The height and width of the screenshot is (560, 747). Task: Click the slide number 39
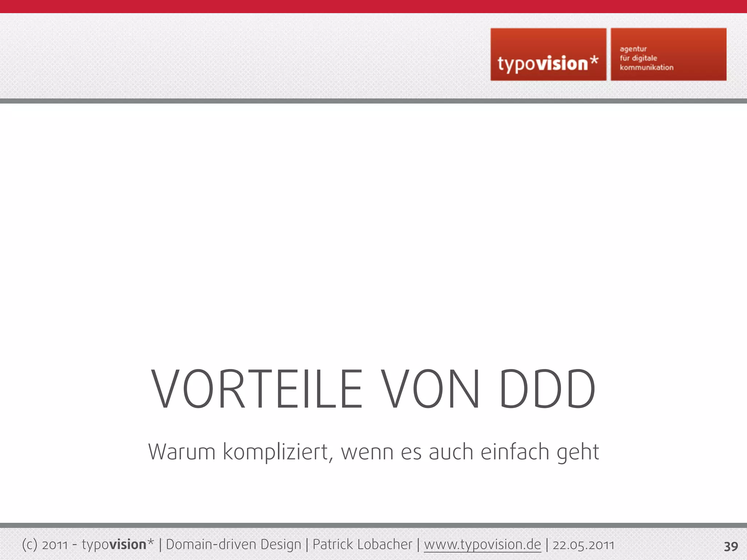click(731, 546)
